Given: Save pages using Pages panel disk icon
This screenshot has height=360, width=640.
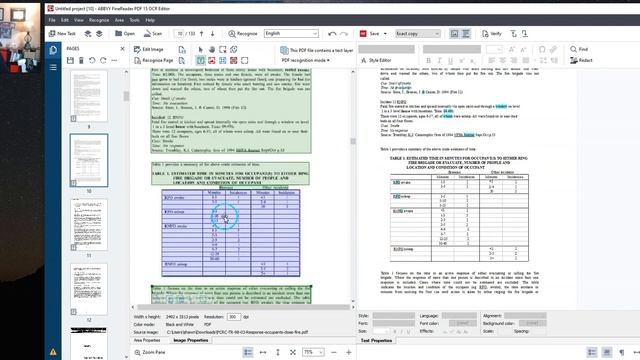Looking at the screenshot, I should click(x=70, y=60).
